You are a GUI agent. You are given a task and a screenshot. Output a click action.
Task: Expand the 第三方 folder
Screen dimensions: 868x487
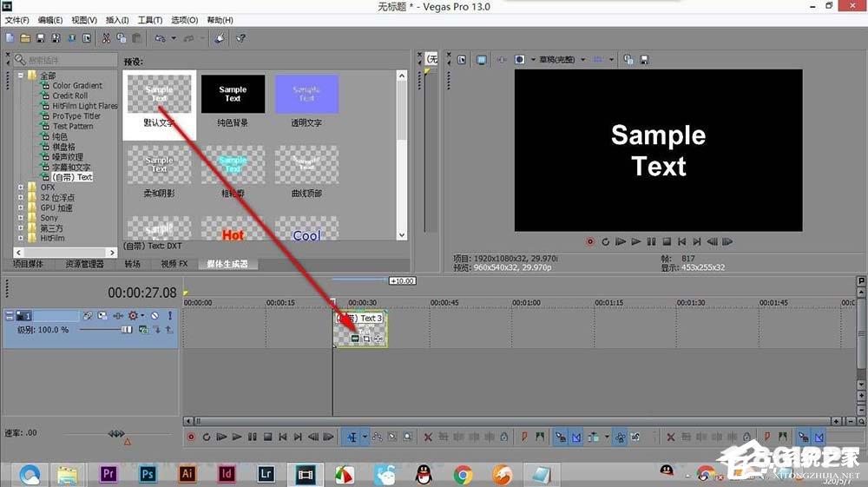click(21, 228)
